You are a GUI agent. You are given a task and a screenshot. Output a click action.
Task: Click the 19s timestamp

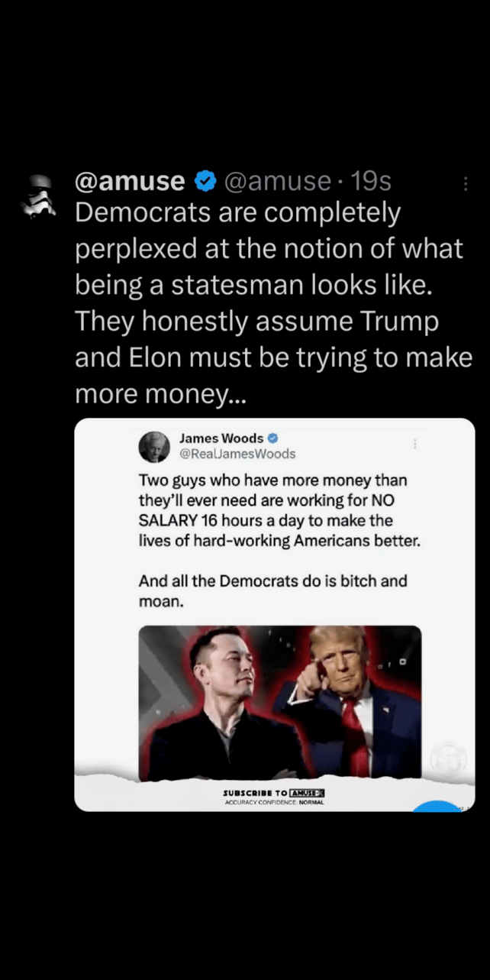coord(371,182)
